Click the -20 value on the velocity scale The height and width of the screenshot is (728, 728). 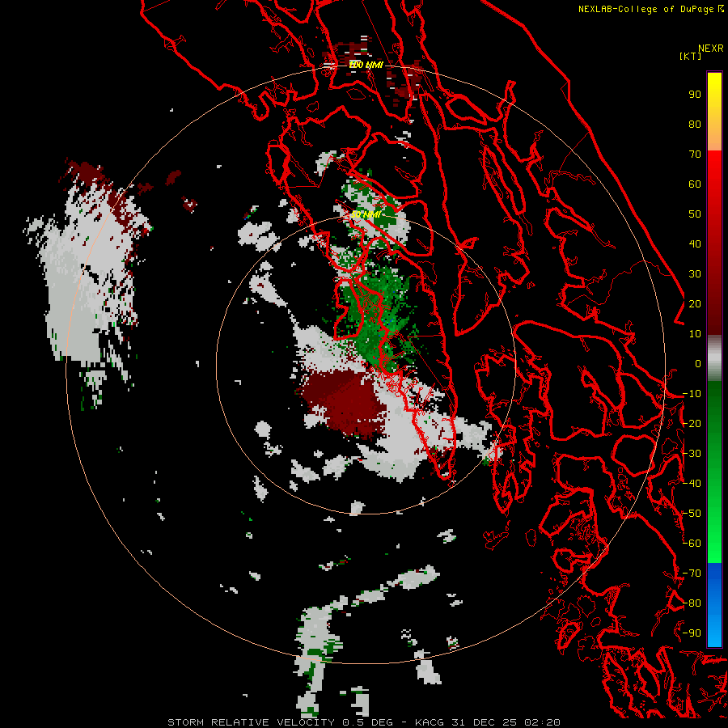(692, 423)
